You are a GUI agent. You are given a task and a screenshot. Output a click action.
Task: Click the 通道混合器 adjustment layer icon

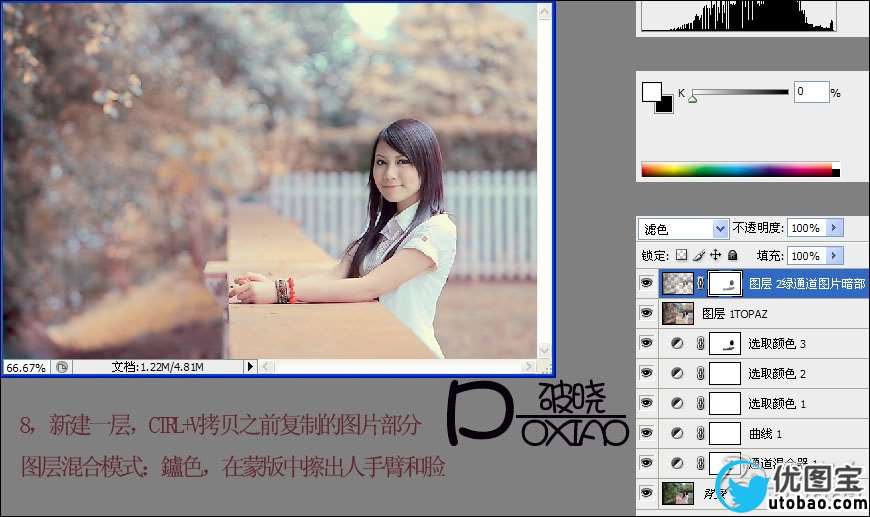coord(677,463)
